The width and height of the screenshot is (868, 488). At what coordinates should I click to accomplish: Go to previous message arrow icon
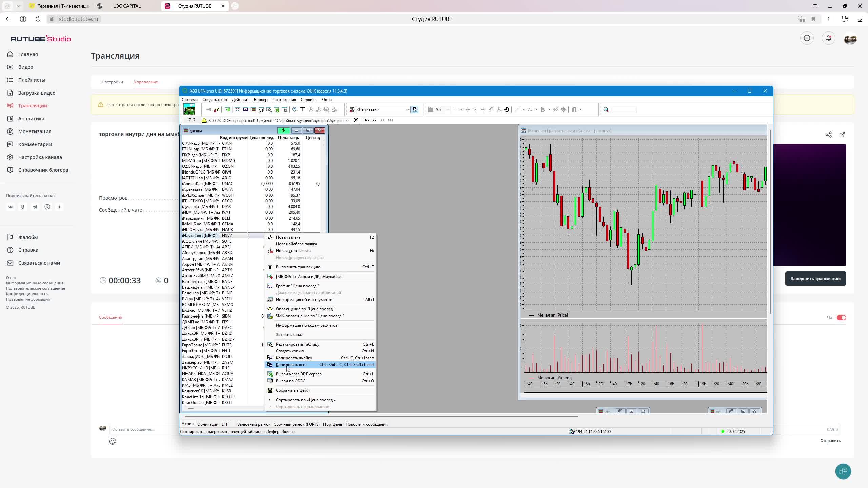(375, 120)
